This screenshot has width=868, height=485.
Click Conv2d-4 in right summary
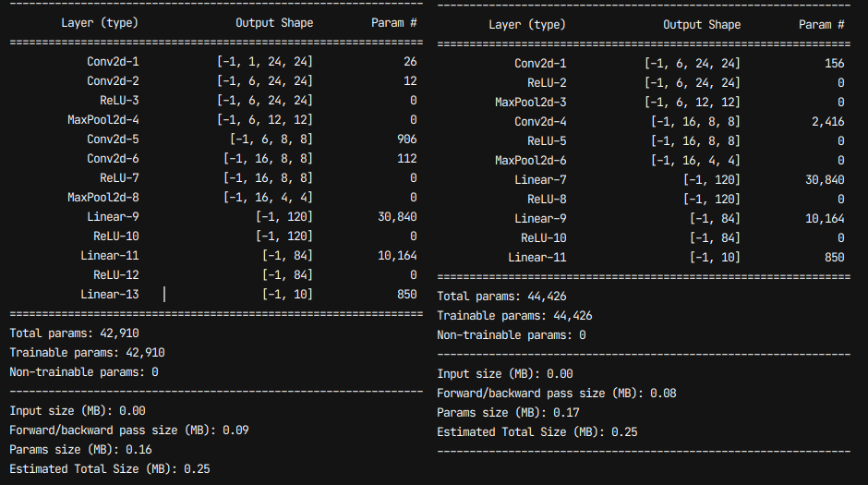(540, 121)
